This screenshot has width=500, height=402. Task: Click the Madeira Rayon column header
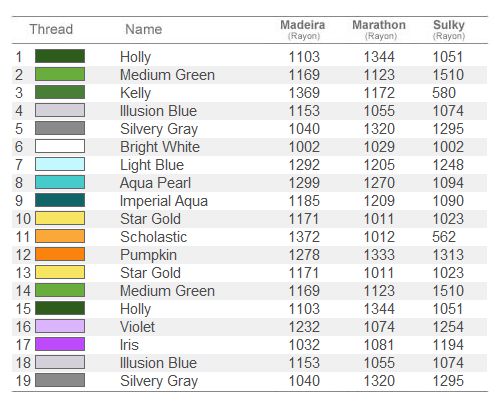303,30
